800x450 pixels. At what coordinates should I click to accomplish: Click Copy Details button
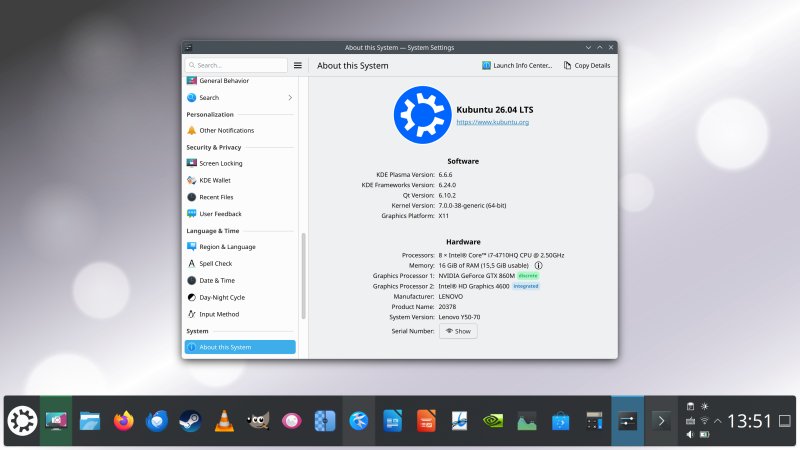587,65
